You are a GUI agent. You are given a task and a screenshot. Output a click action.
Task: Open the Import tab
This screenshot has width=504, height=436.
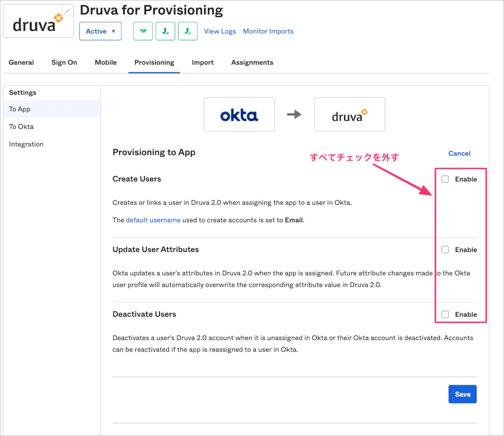pyautogui.click(x=202, y=63)
